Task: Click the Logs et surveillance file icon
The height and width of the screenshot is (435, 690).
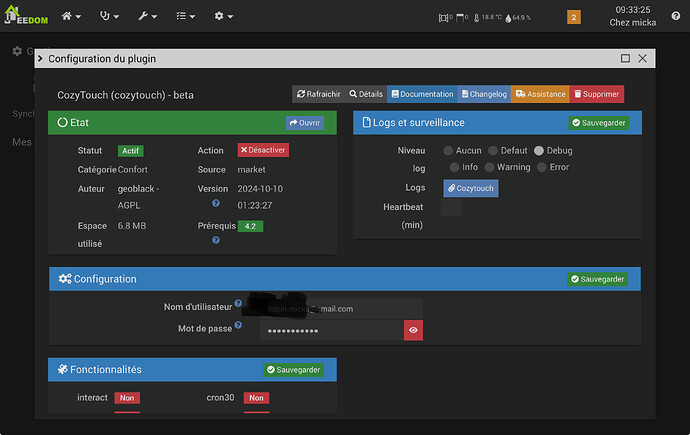Action: 366,122
